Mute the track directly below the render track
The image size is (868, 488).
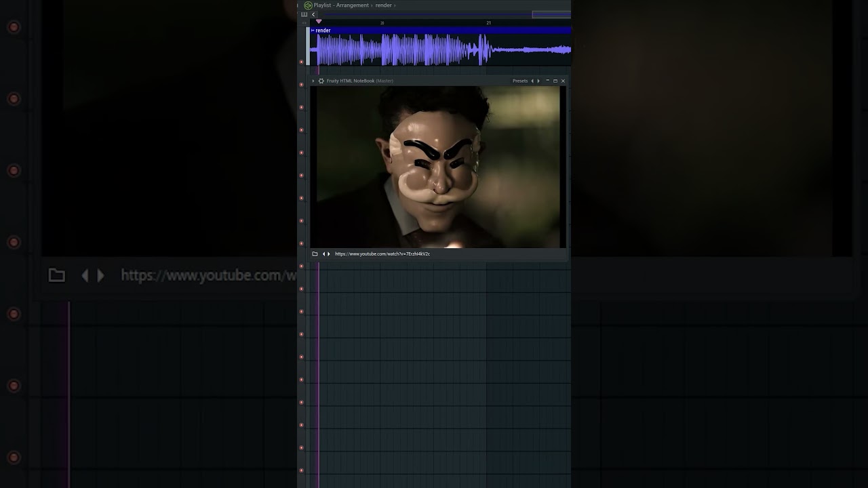point(302,84)
